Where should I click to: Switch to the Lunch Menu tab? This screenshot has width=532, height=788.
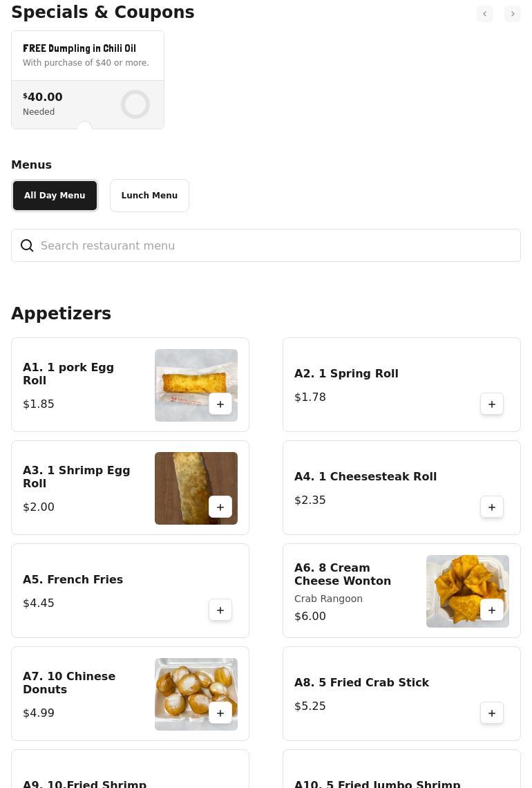(x=149, y=196)
